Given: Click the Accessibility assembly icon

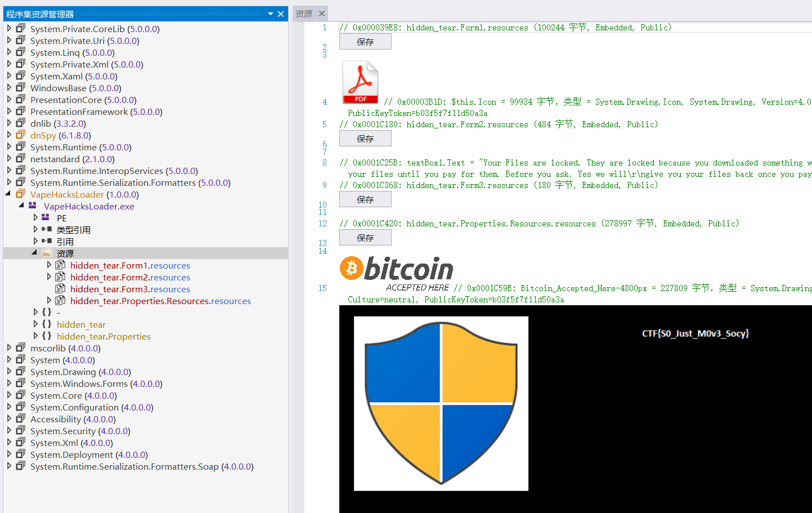Looking at the screenshot, I should pyautogui.click(x=20, y=418).
